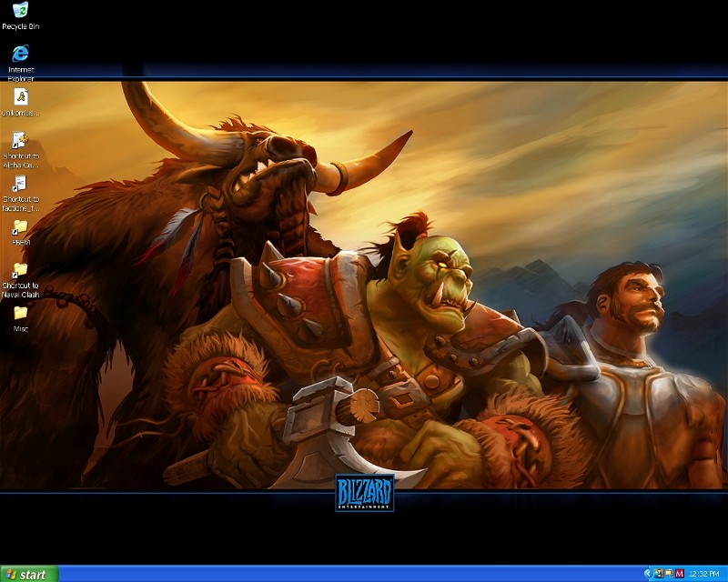Click the 12:32 PM taskbar clock
Screen dimensions: 728x582
pos(703,574)
